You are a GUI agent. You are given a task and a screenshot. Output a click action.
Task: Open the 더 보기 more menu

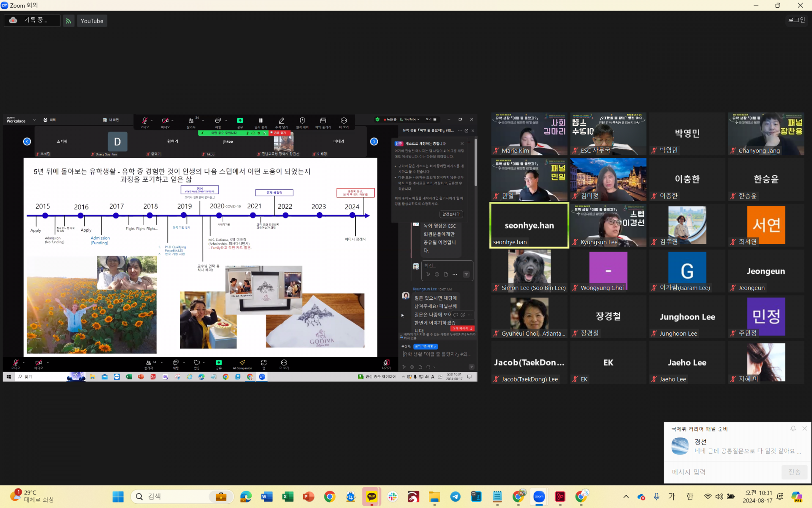pos(344,121)
